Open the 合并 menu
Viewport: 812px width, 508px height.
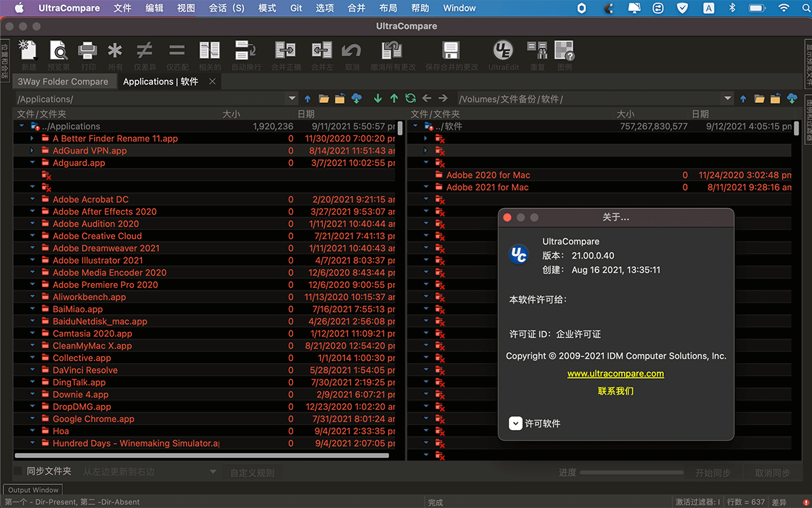coord(357,8)
